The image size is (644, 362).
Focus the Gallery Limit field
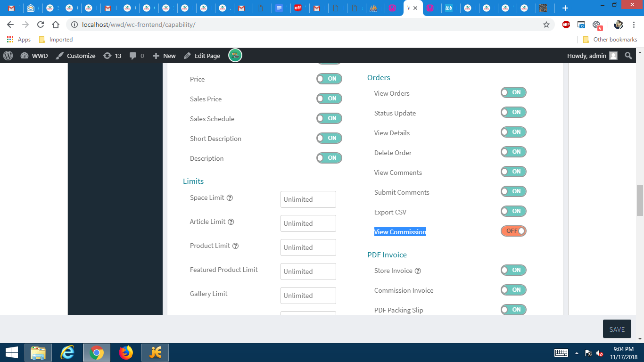coord(308,296)
